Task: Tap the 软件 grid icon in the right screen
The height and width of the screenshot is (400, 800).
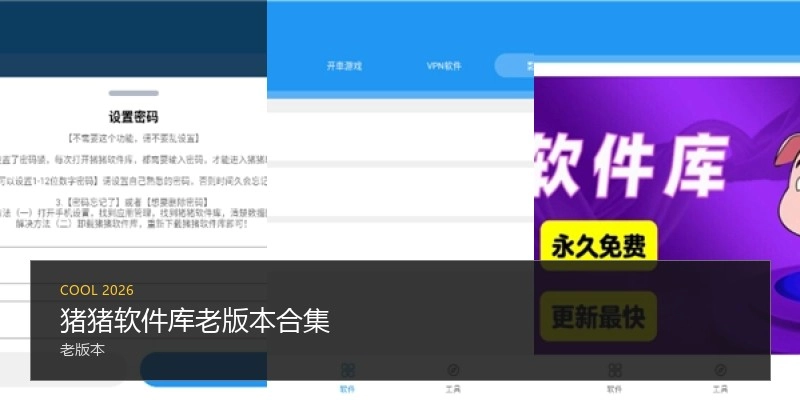Action: 615,370
